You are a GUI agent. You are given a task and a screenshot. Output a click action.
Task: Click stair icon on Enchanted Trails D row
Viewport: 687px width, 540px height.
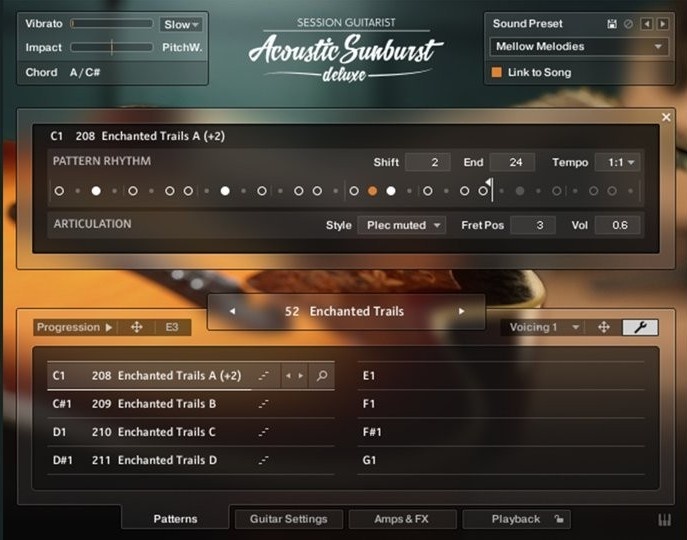pos(263,460)
